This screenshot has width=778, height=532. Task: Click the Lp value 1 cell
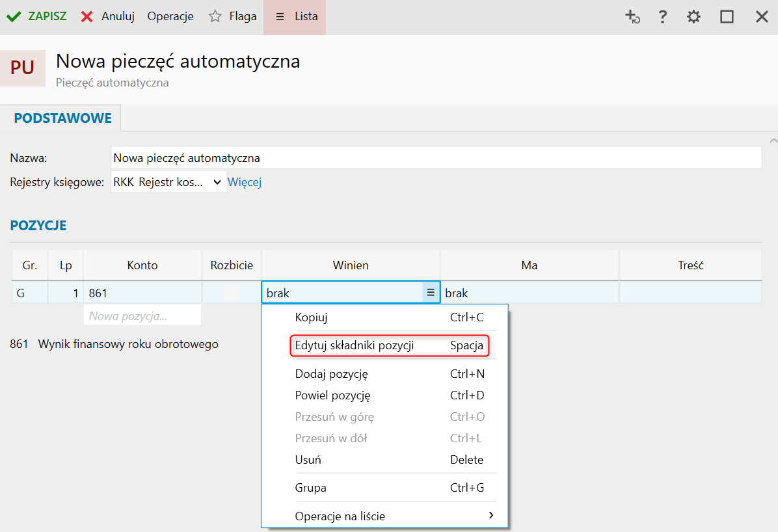pyautogui.click(x=66, y=293)
